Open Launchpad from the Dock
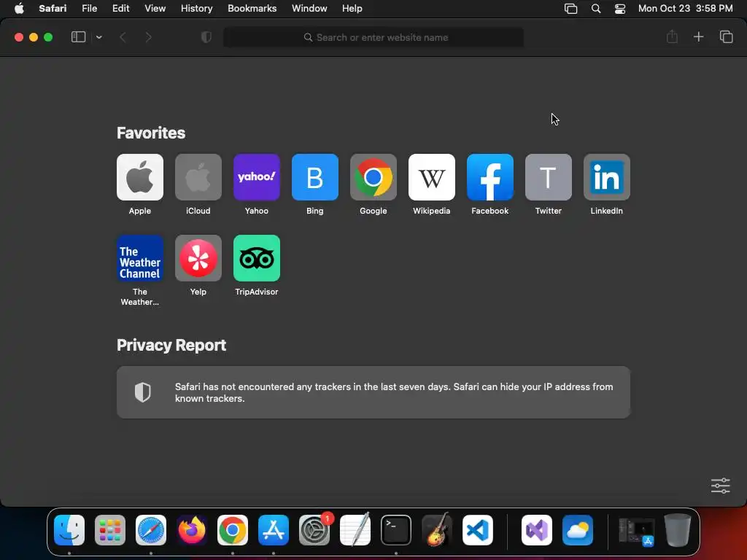 pos(110,530)
